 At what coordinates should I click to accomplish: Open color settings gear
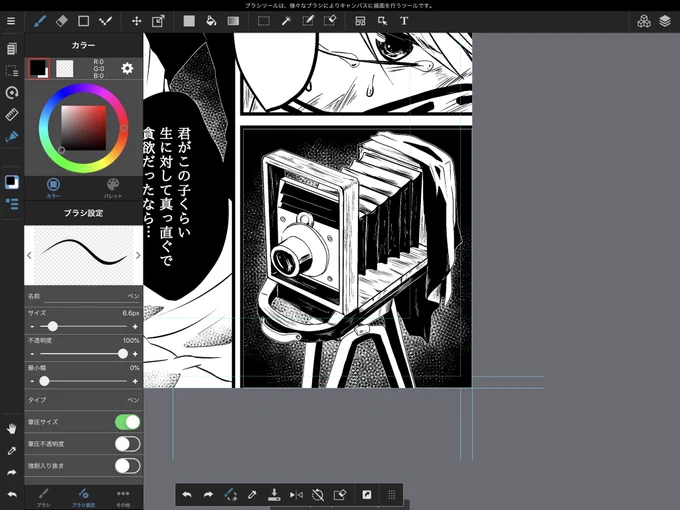tap(127, 69)
